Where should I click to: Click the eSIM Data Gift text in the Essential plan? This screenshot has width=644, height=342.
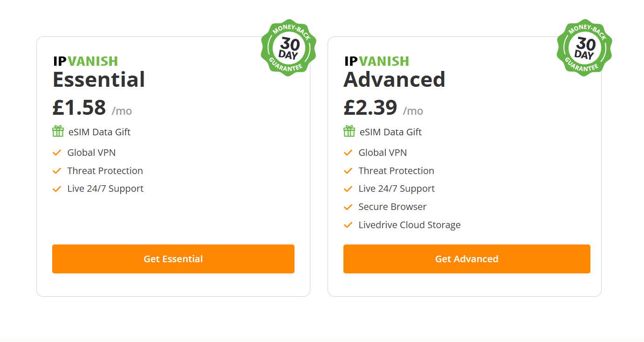(99, 132)
